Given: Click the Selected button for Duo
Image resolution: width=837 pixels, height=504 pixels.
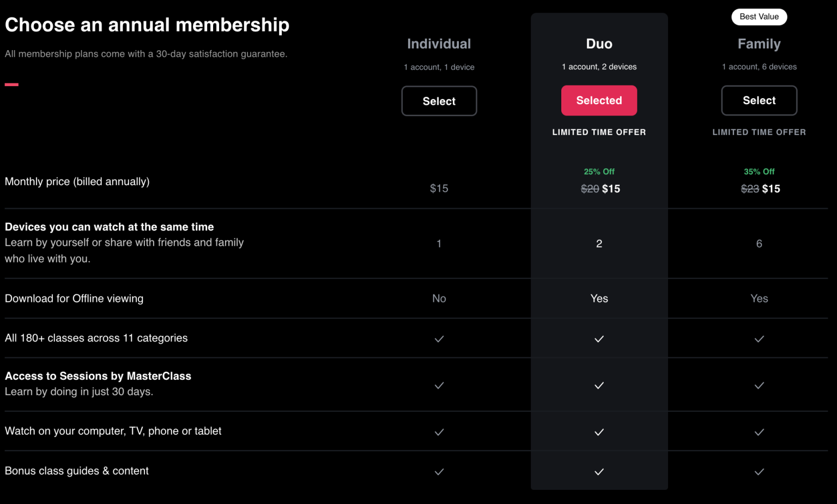Looking at the screenshot, I should 599,100.
